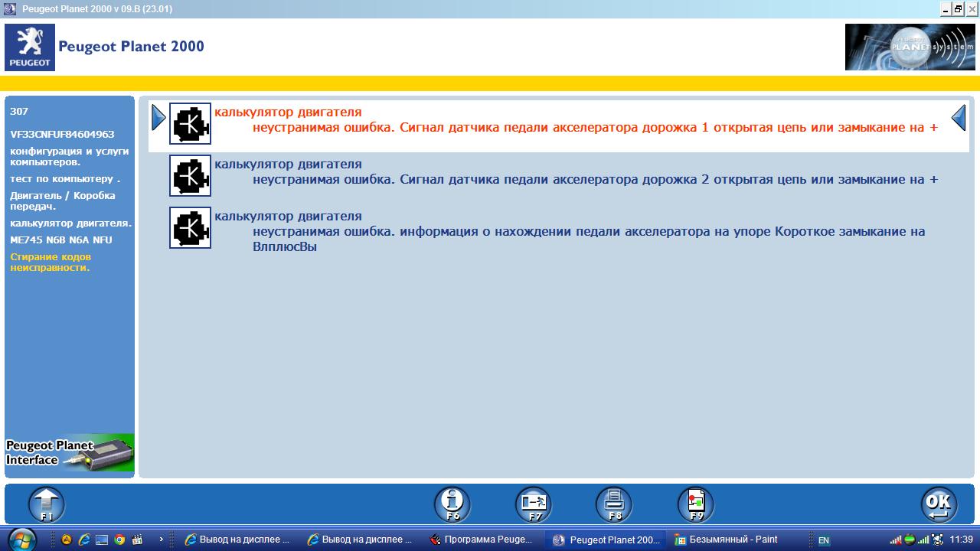Open the F6 information button
The height and width of the screenshot is (551, 980).
tap(452, 505)
